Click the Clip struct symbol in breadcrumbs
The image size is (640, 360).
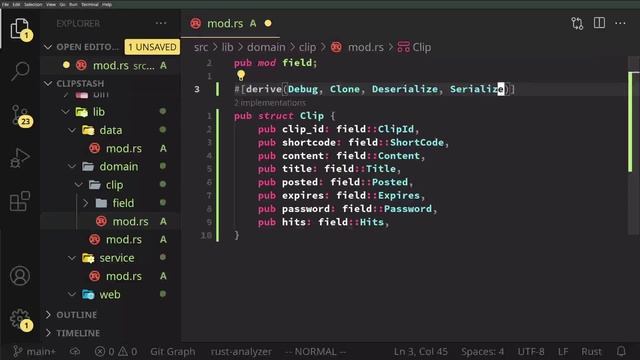(x=414, y=47)
